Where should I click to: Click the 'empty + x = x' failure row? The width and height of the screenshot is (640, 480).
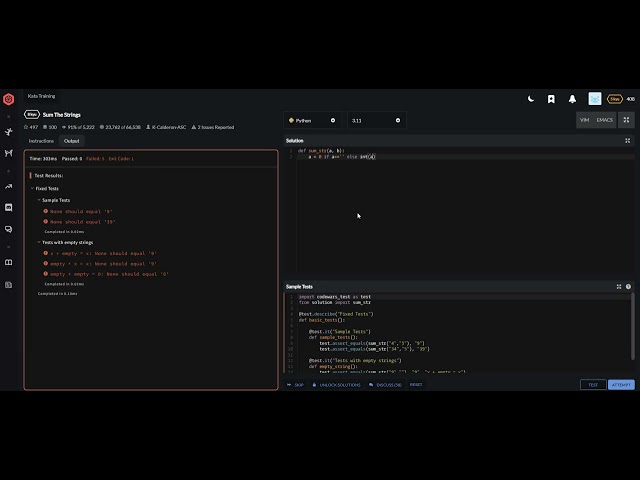click(x=100, y=264)
